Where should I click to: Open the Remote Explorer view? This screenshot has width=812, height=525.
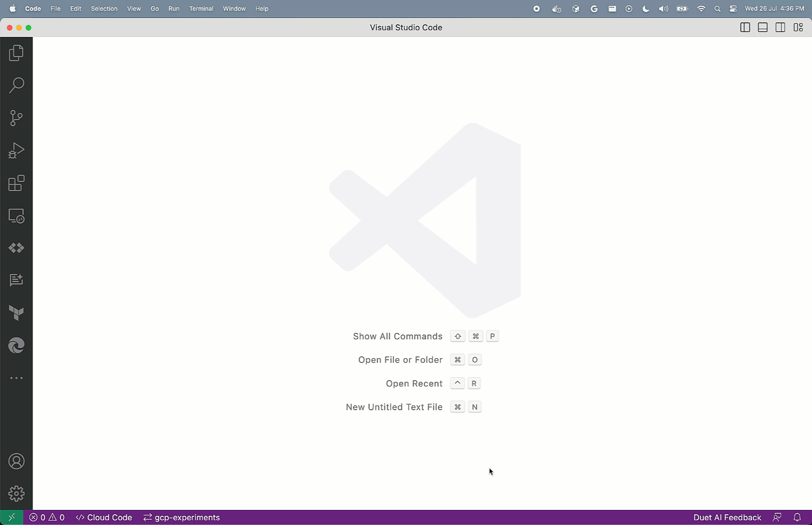tap(16, 215)
